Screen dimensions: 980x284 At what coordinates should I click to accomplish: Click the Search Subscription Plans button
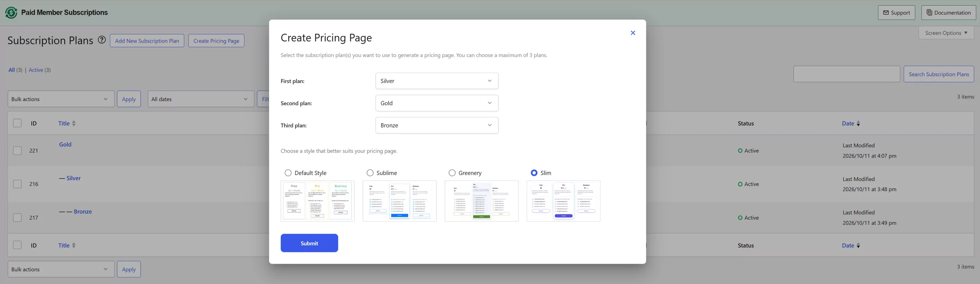pos(939,74)
